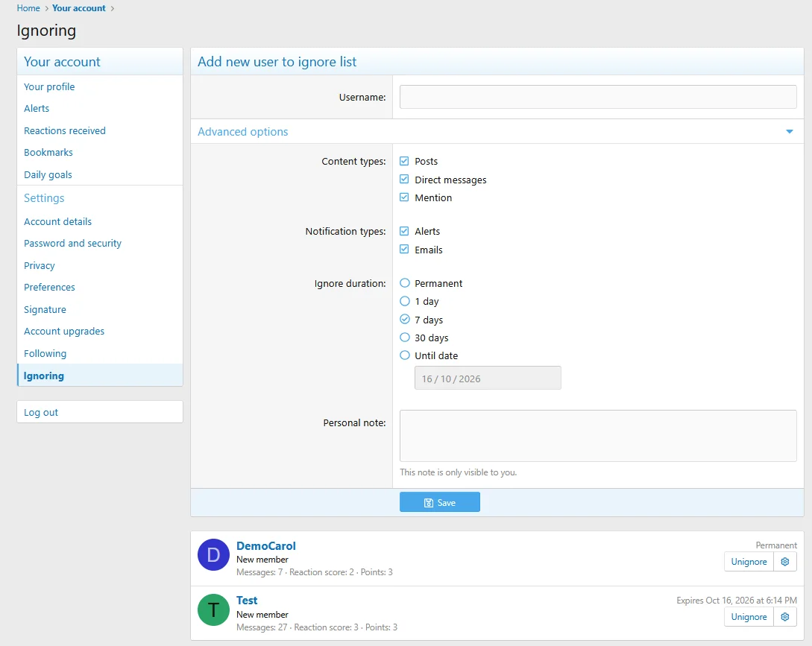812x646 pixels.
Task: Collapse Advanced options using the arrow
Action: tap(789, 131)
